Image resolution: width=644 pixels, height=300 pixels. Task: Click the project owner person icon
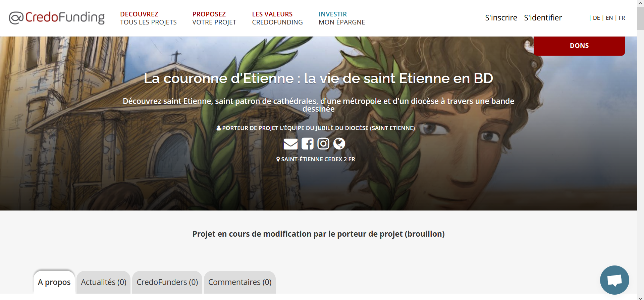219,128
